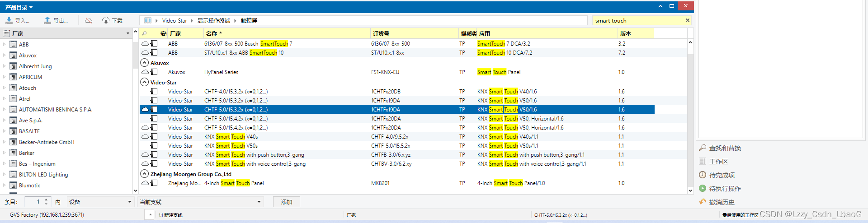Click the 条目 count number field

[x=34, y=202]
